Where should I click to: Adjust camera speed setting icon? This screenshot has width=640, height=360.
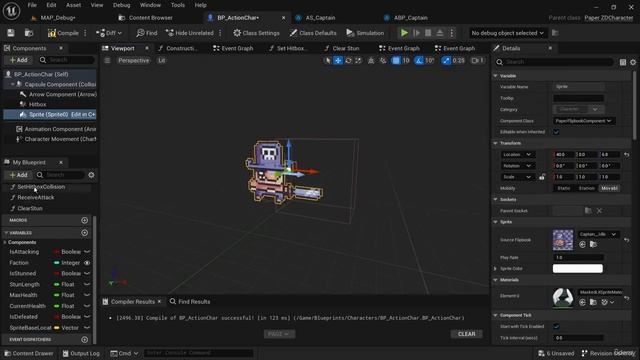(x=477, y=60)
